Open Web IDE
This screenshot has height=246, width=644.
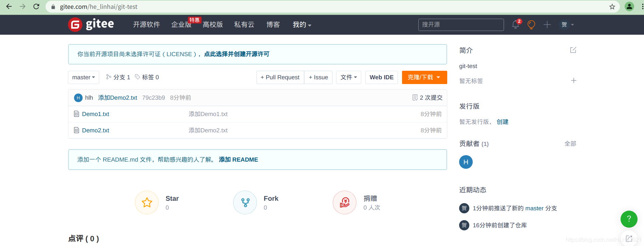click(x=382, y=77)
